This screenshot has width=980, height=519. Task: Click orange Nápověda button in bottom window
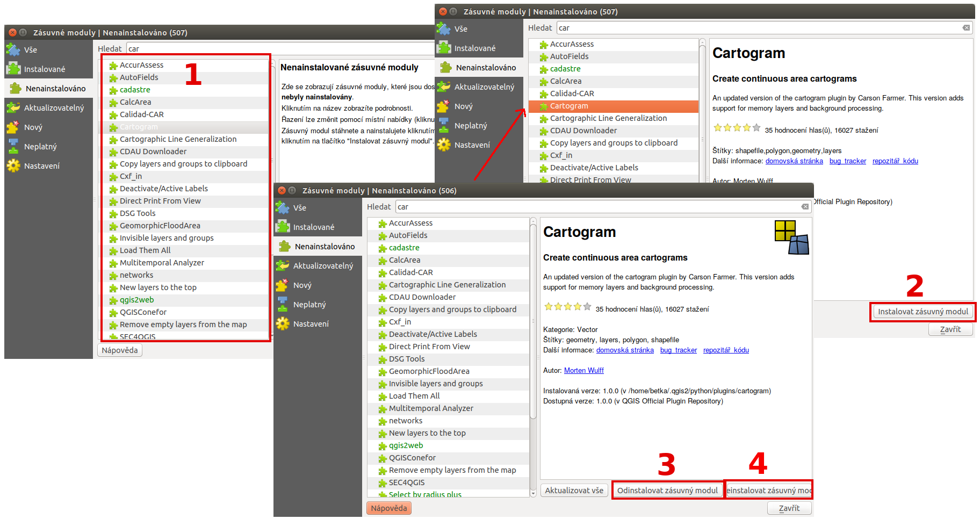389,508
